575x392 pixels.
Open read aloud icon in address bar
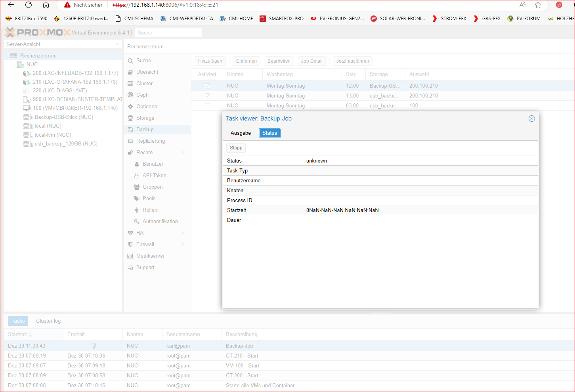(x=522, y=5)
